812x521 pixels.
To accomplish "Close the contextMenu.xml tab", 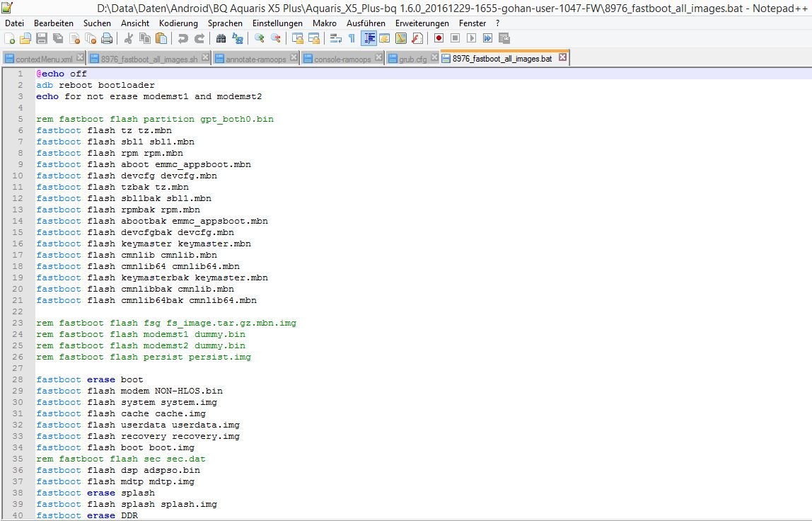I will coord(80,57).
